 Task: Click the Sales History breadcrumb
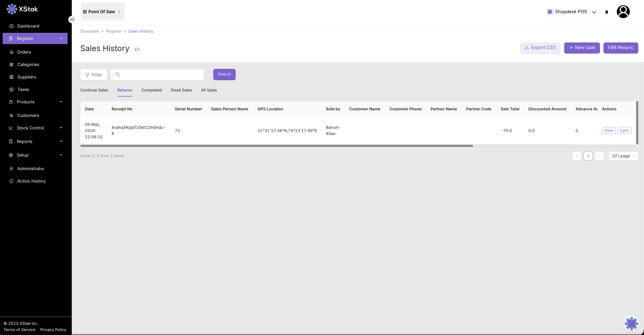coord(141,31)
